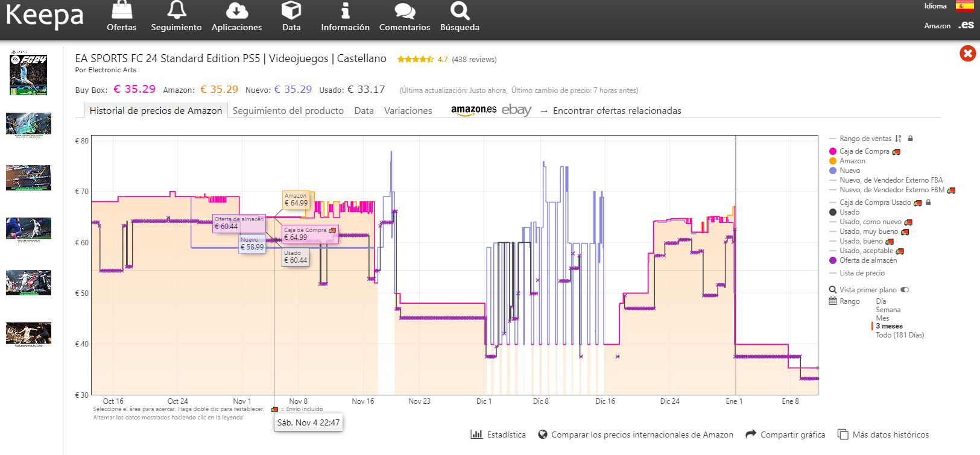Click the Amazon € 64.99 chart tooltip

pyautogui.click(x=296, y=200)
